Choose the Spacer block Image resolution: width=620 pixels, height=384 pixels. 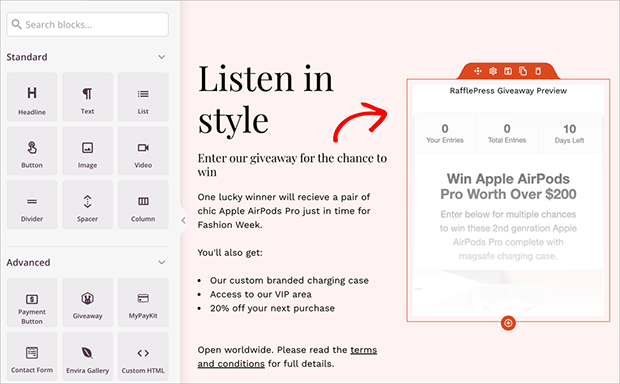(87, 204)
